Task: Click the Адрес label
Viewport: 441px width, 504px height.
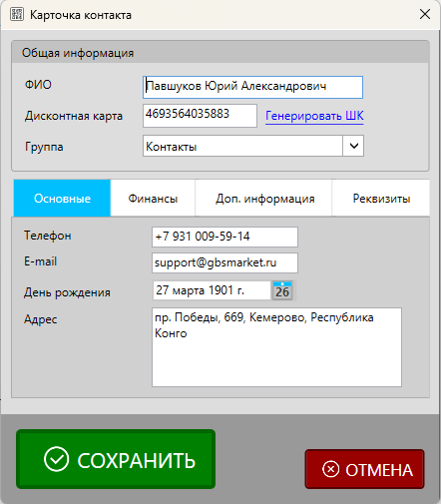Action: pyautogui.click(x=40, y=319)
